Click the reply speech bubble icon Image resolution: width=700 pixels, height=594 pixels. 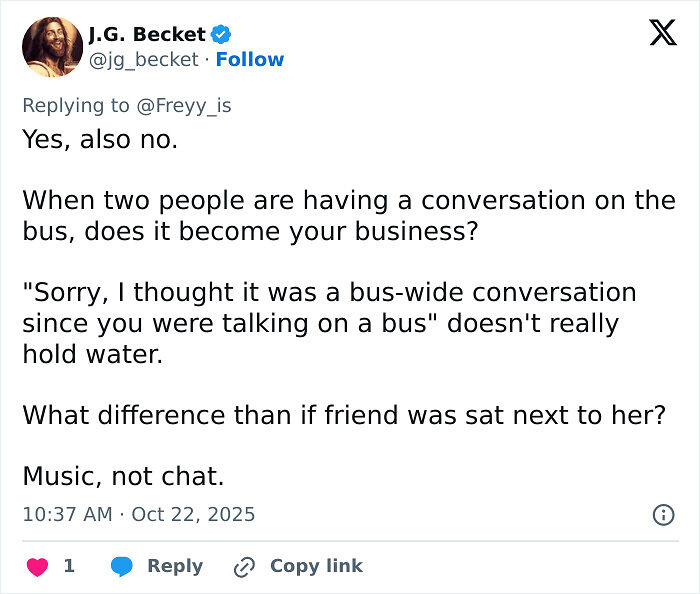coord(122,566)
